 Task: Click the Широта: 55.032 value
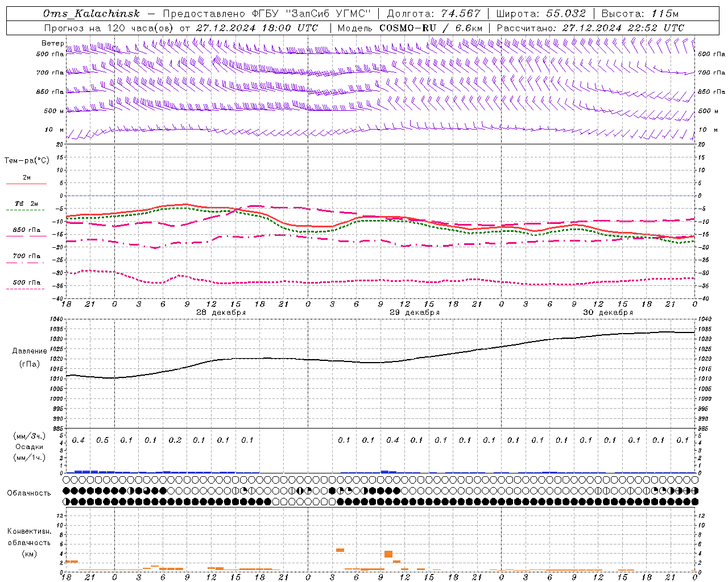[x=541, y=14]
